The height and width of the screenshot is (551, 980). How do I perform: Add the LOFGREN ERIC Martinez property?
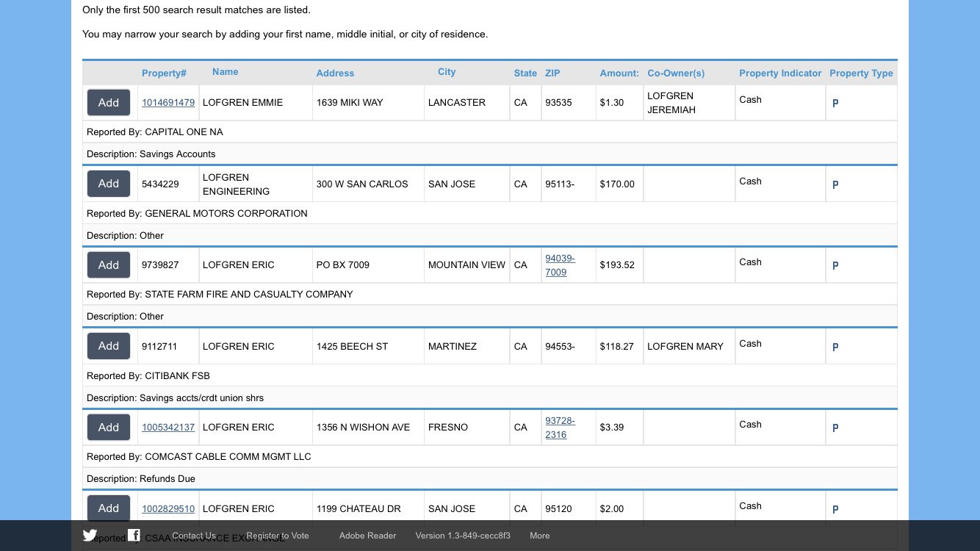point(109,346)
